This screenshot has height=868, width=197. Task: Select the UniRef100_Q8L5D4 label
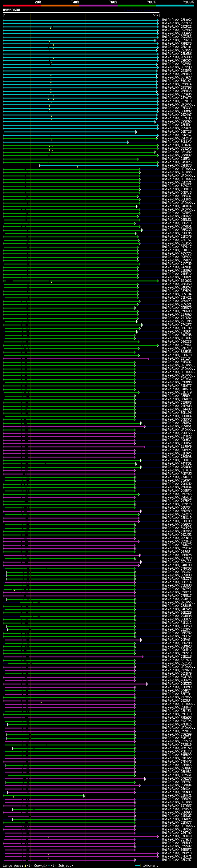click(177, 125)
